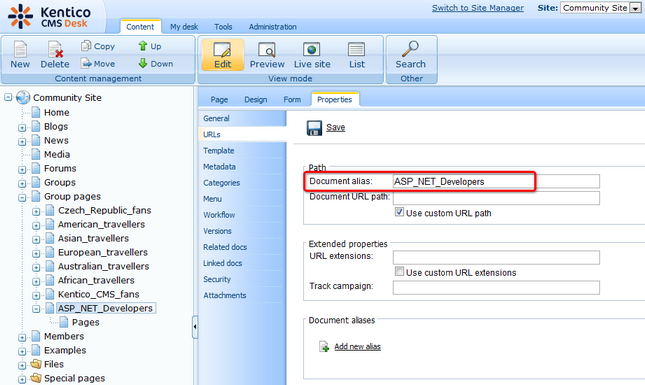This screenshot has width=645, height=385.
Task: Click the Pages child document icon
Action: 64,322
